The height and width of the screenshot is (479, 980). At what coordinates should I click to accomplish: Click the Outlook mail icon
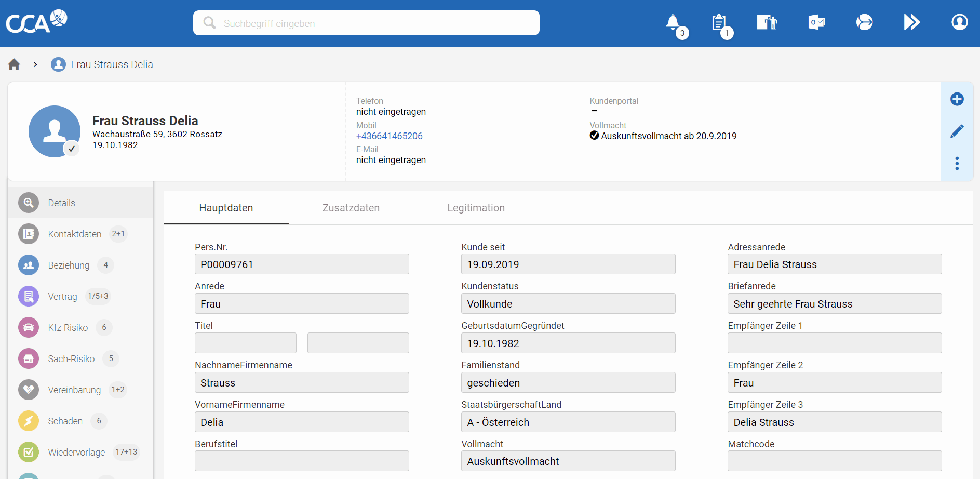pos(816,22)
